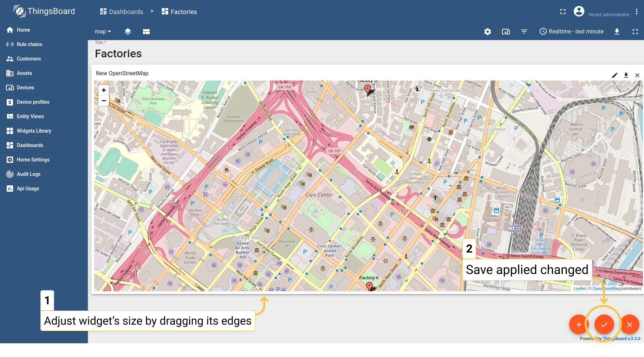Edit the New OpenStreetMap widget pencil
Viewport: 644px width, 357px height.
click(615, 75)
